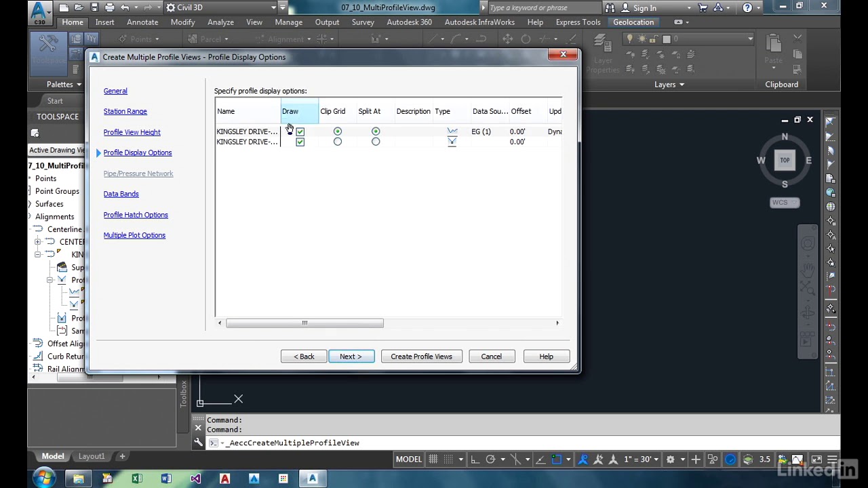Select Split At radio for second profile
868x488 pixels.
tap(376, 142)
